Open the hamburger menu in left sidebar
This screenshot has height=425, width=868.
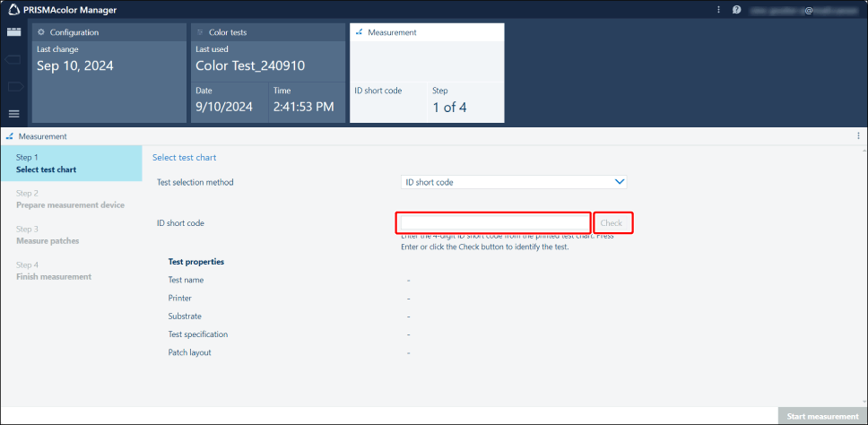coord(13,114)
